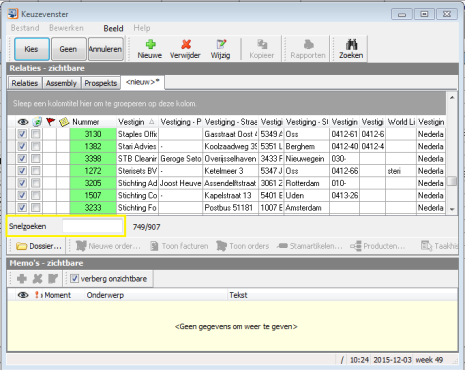Toggle visible checkbox for row 1382
The height and width of the screenshot is (370, 465).
click(x=22, y=146)
